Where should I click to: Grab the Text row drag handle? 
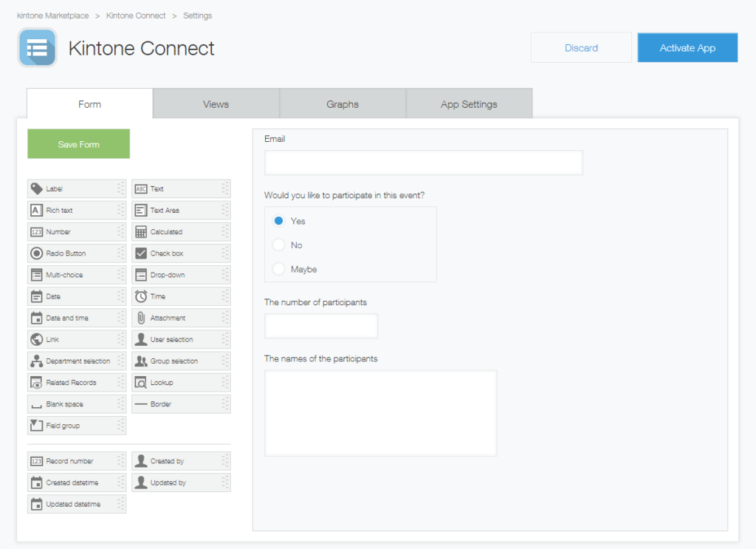pos(225,188)
